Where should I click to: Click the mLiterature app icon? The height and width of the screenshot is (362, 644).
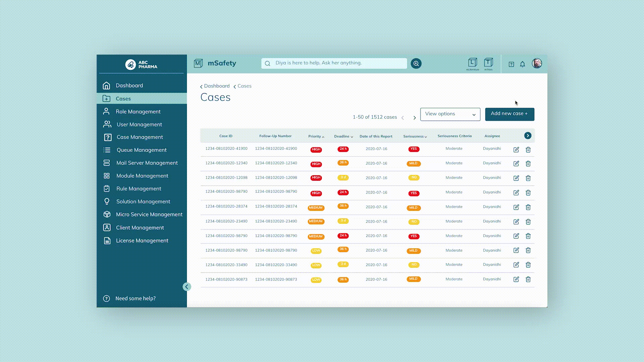pyautogui.click(x=472, y=63)
